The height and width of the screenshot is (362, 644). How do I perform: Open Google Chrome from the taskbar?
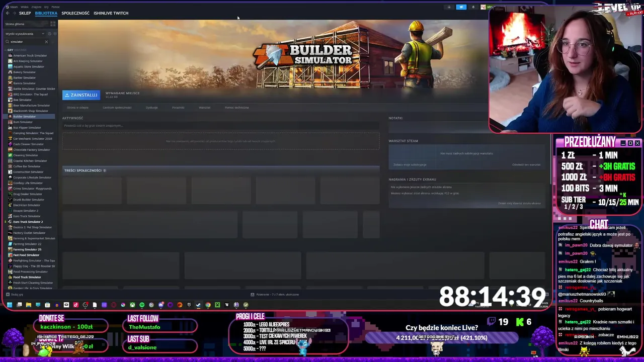(208, 305)
